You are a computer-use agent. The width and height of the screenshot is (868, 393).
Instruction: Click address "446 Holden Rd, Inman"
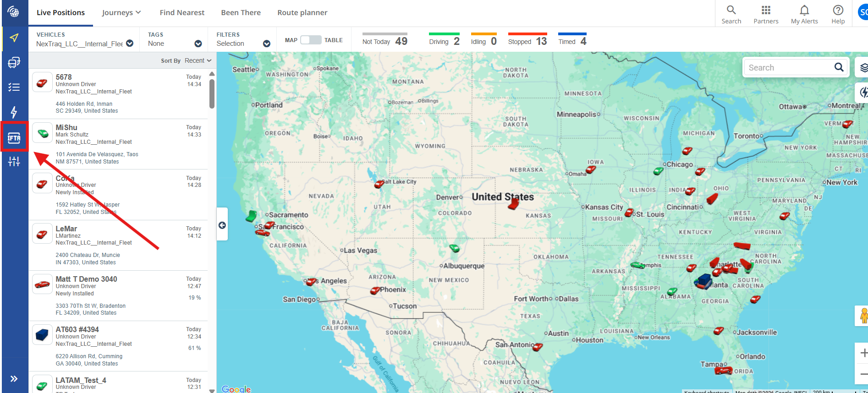point(84,104)
